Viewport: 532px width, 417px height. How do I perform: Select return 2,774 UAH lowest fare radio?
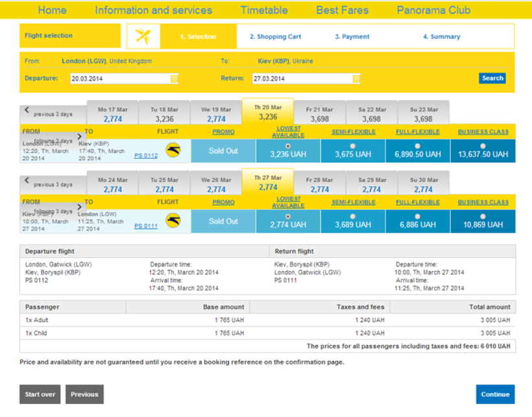(288, 217)
